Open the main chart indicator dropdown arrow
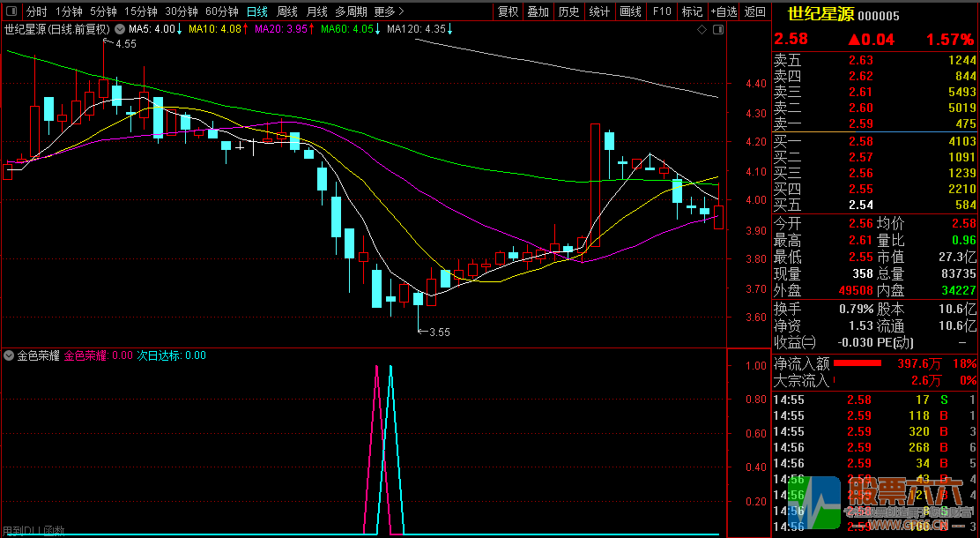The width and height of the screenshot is (980, 538). click(120, 29)
